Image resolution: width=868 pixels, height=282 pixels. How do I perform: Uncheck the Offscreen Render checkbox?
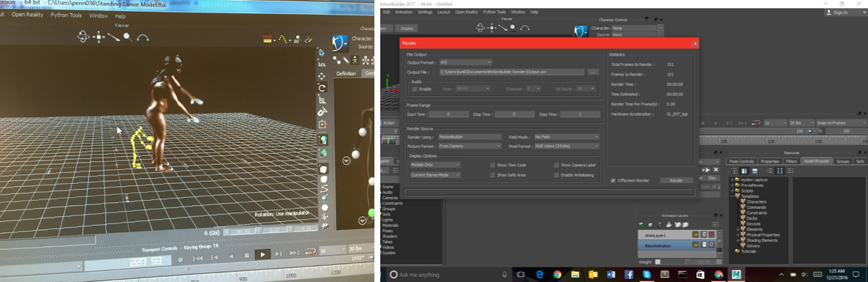(613, 180)
